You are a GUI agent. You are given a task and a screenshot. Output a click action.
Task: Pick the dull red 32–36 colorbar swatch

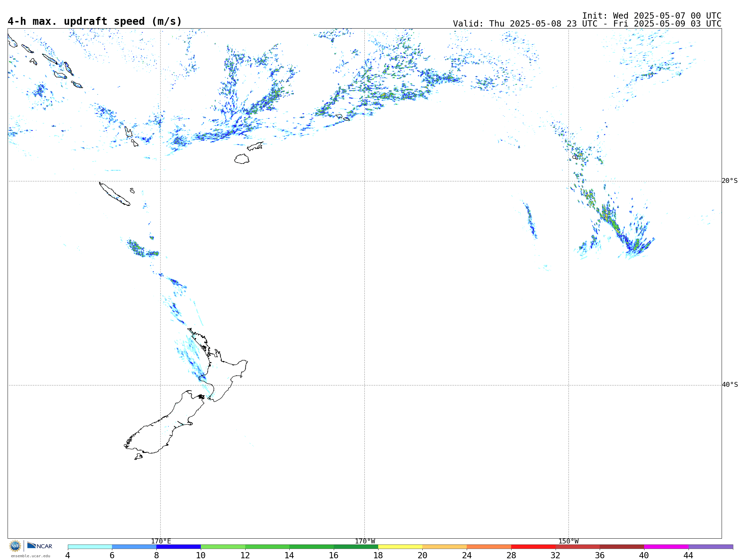click(x=578, y=547)
